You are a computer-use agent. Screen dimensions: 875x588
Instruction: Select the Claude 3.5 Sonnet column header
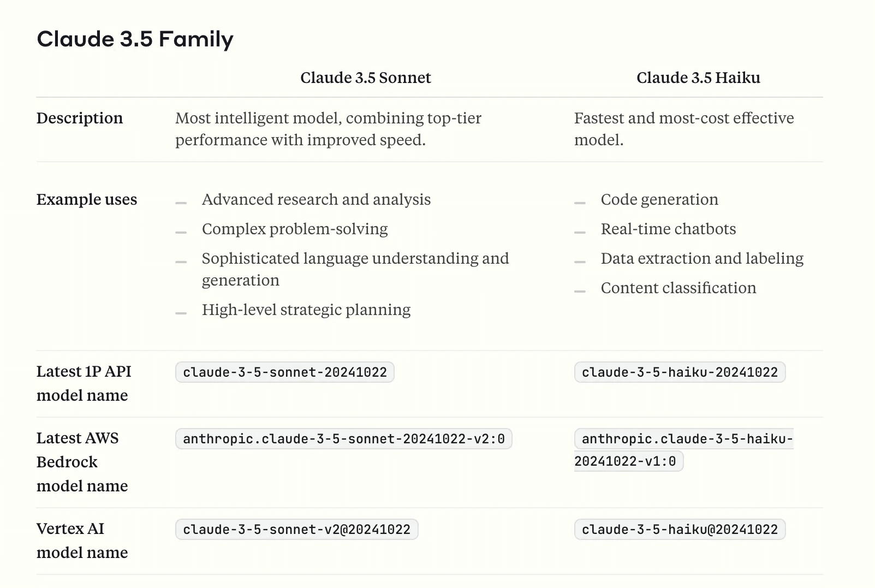365,78
